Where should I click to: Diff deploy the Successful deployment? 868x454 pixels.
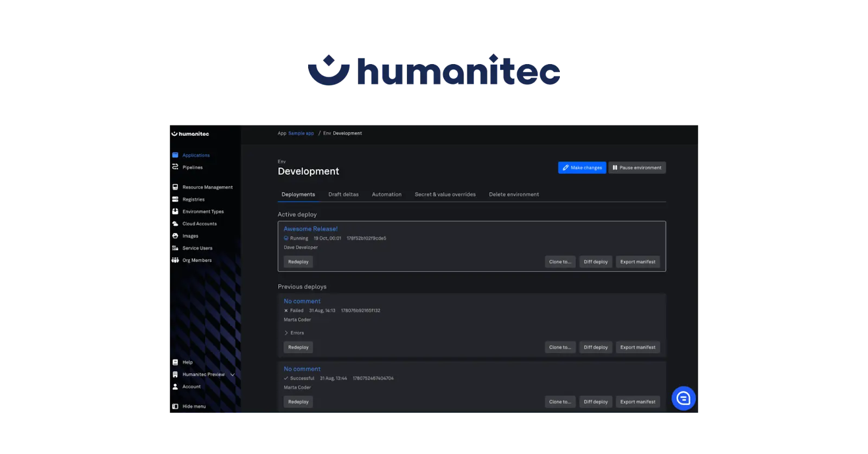pyautogui.click(x=596, y=402)
